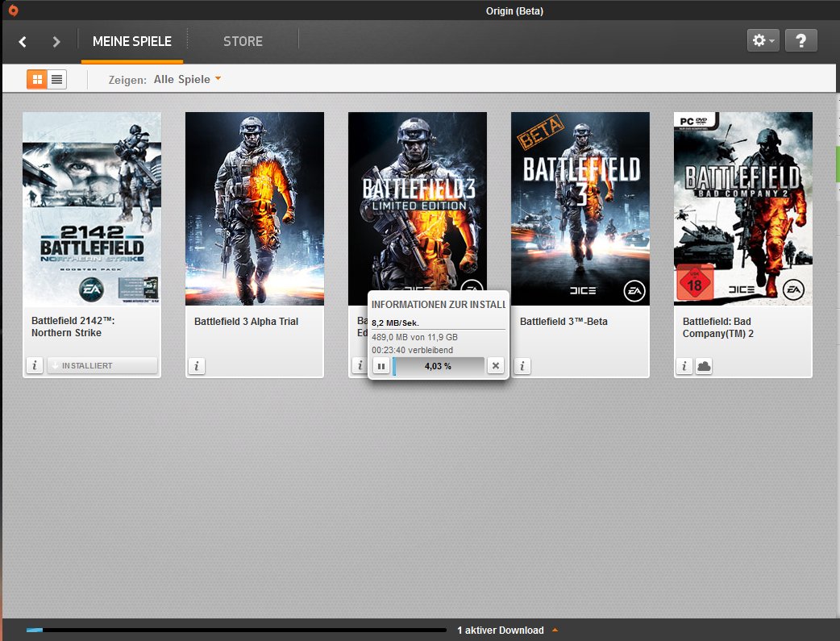840x641 pixels.
Task: Click the Battlefield: Bad Company(TM) 2 title
Action: [717, 327]
